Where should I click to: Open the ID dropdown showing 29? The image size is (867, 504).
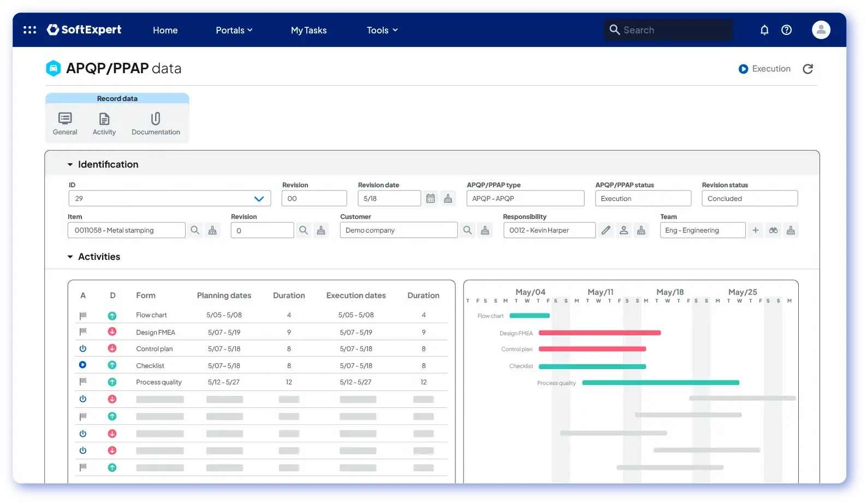[x=170, y=198]
